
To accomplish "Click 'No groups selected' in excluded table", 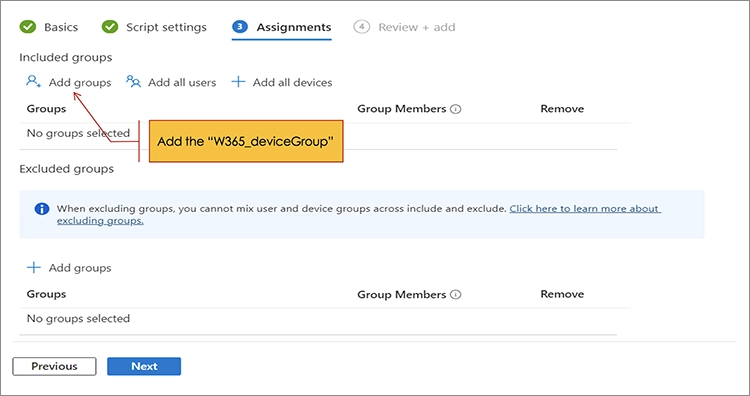I will click(x=78, y=319).
